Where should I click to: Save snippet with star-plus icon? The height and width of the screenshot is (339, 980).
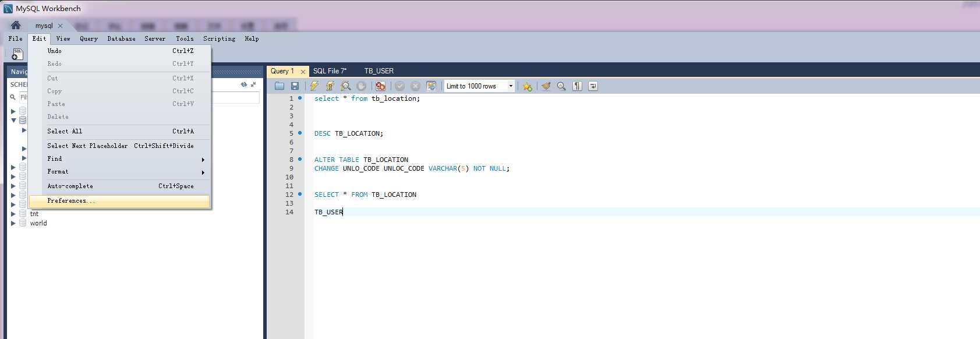[x=528, y=86]
